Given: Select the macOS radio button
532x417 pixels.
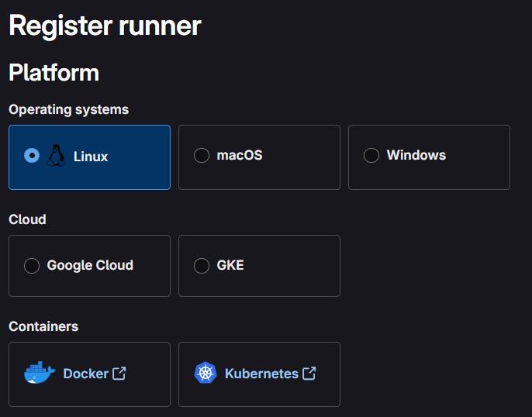Looking at the screenshot, I should [202, 156].
